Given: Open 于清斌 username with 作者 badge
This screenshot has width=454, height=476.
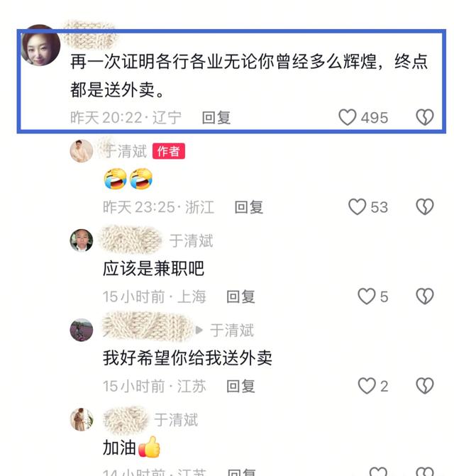Looking at the screenshot, I should coord(126,151).
